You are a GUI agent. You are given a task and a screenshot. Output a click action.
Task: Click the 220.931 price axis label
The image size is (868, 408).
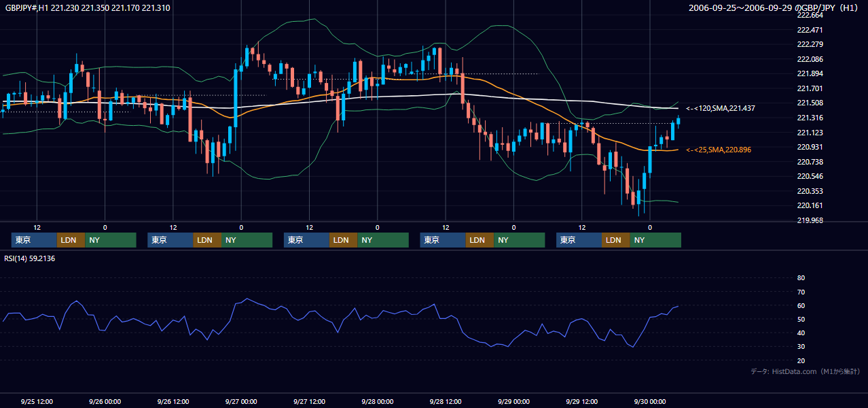coord(810,147)
